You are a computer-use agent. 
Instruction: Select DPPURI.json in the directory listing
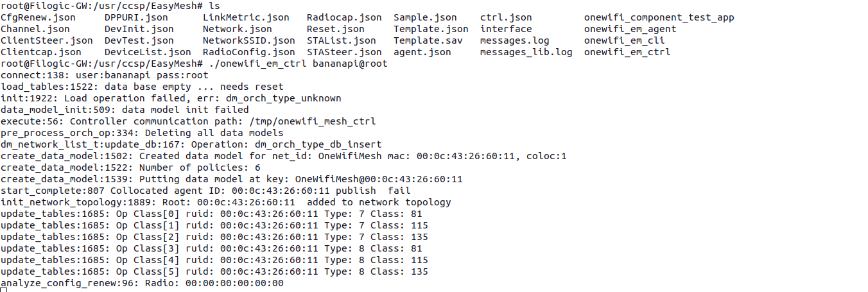click(136, 17)
